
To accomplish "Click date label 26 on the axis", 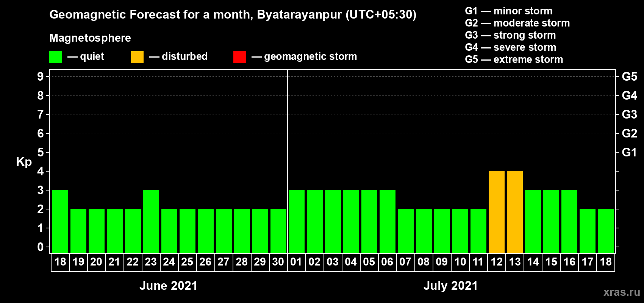I will click(205, 262).
